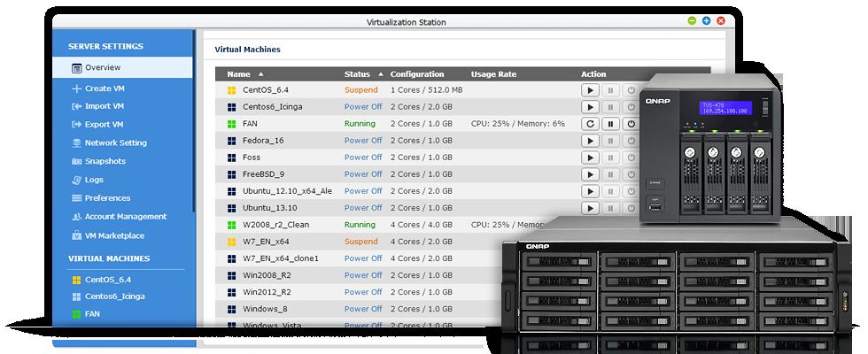Viewport: 868px width, 354px height.
Task: Open VM Marketplace
Action: click(114, 235)
